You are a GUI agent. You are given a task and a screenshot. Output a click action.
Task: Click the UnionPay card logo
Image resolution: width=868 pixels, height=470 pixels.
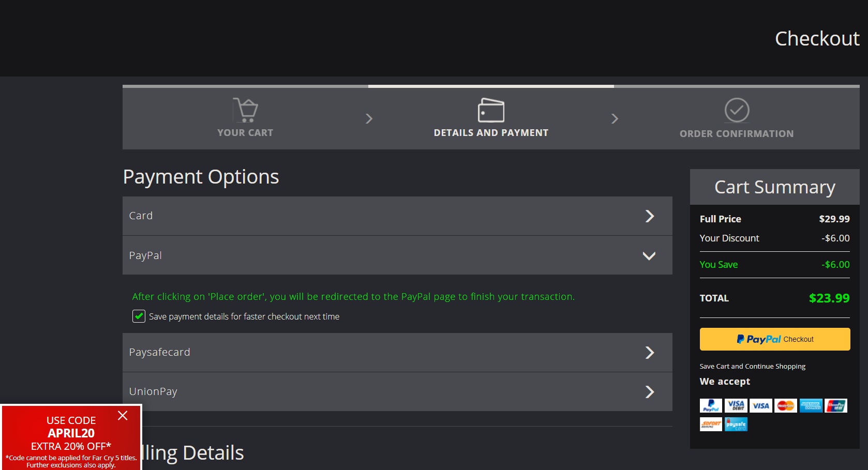coord(835,406)
